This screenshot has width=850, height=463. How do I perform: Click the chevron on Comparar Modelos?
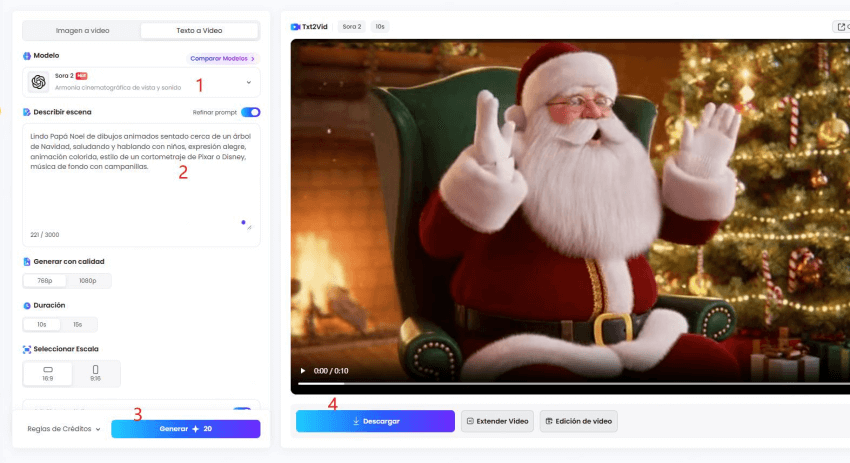click(253, 59)
